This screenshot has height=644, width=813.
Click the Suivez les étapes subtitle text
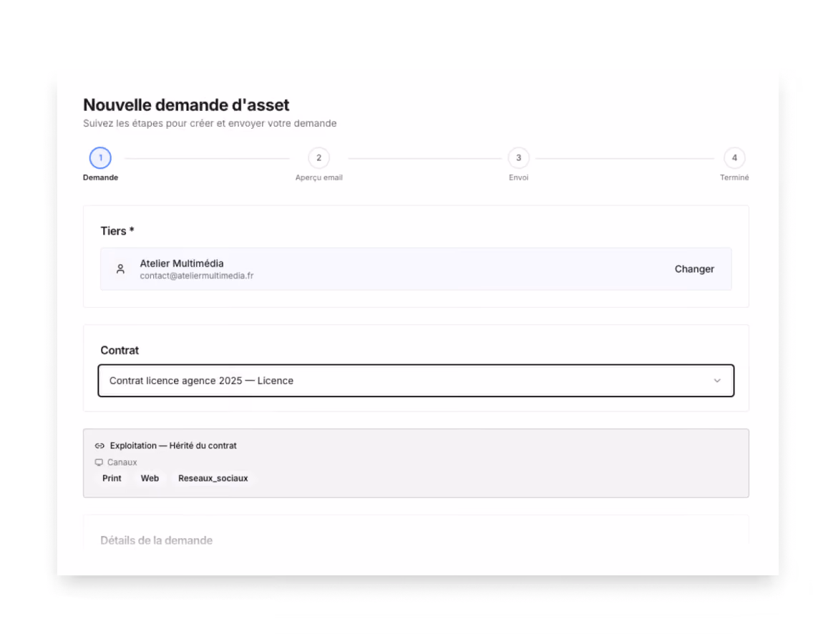click(210, 123)
